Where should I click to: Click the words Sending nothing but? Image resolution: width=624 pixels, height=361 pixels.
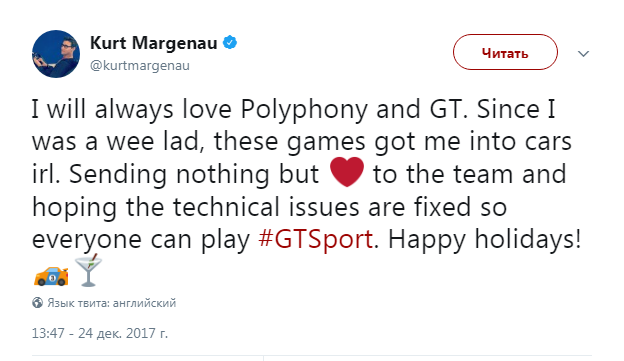point(194,174)
